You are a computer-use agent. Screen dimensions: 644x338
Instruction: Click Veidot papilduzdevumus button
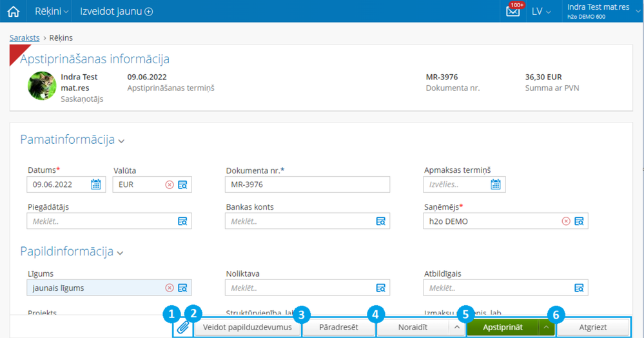248,327
